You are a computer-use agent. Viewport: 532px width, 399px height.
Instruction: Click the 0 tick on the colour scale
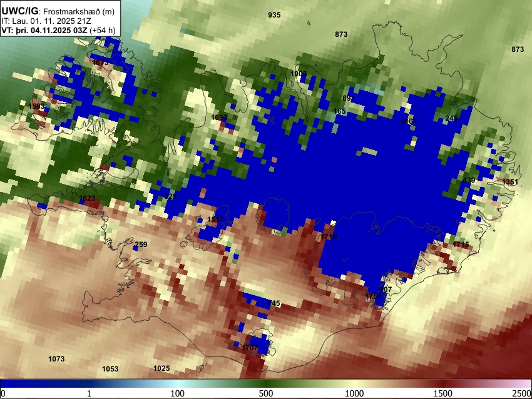pos(3,393)
